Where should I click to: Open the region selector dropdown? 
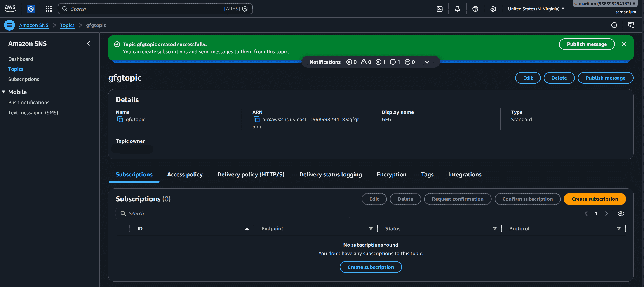536,9
